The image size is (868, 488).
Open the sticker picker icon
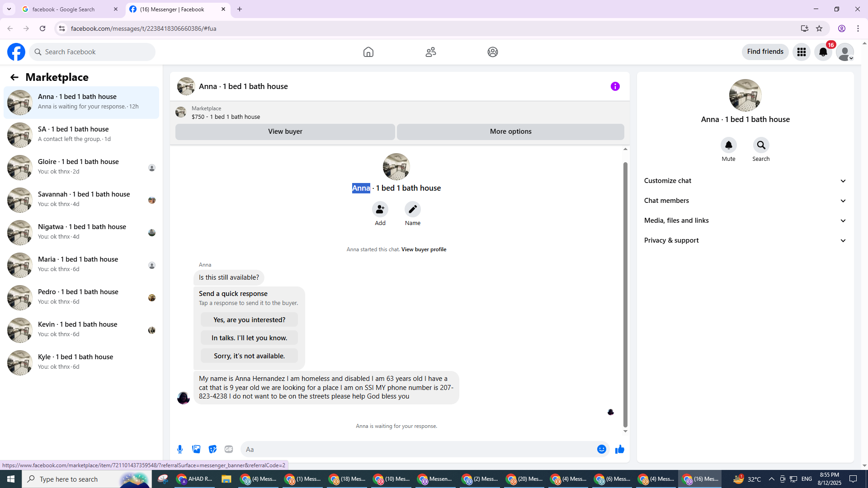pos(212,449)
